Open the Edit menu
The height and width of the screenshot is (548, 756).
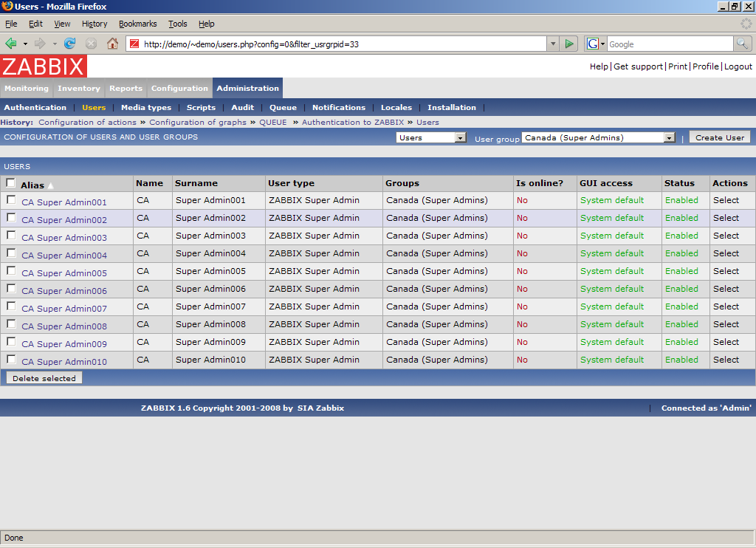(35, 24)
